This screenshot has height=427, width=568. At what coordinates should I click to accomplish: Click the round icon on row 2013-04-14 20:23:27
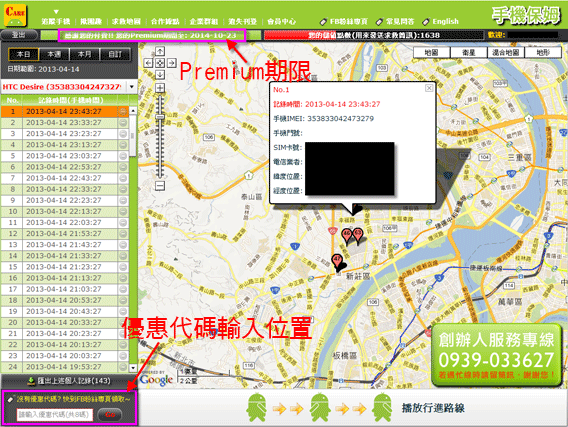pyautogui.click(x=123, y=334)
